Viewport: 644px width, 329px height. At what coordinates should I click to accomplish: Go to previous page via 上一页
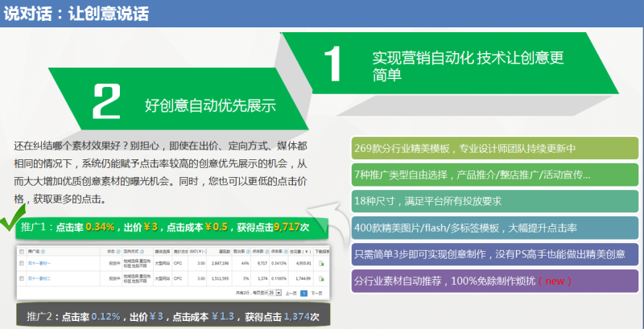291,294
